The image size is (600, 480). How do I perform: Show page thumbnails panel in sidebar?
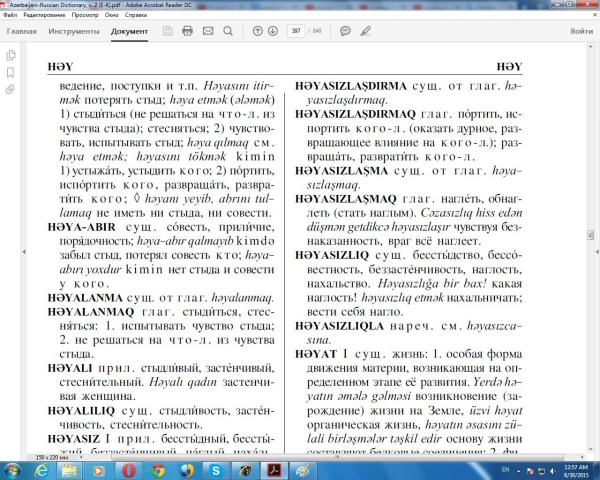click(x=10, y=55)
